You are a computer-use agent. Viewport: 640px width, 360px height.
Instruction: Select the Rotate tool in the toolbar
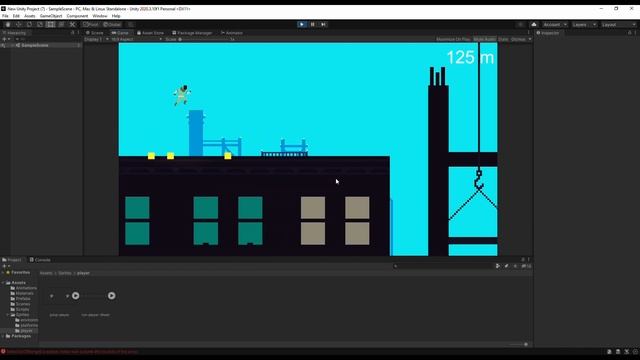[29, 24]
